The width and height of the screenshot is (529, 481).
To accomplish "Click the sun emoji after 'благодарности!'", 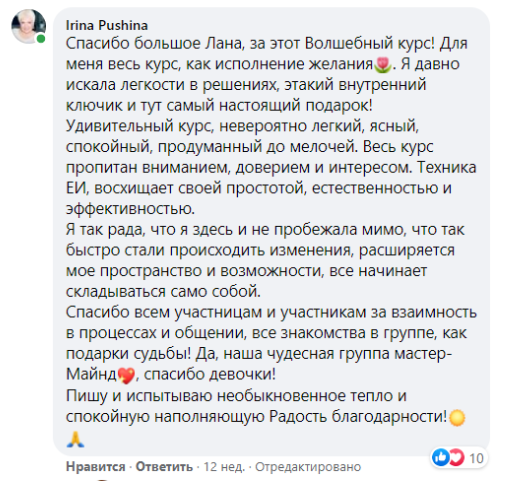I will [457, 417].
